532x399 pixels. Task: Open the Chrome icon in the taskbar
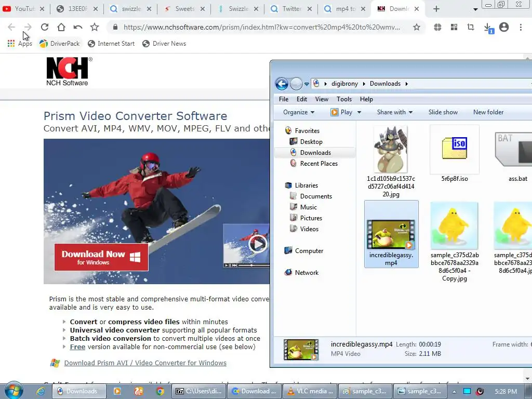pos(160,391)
